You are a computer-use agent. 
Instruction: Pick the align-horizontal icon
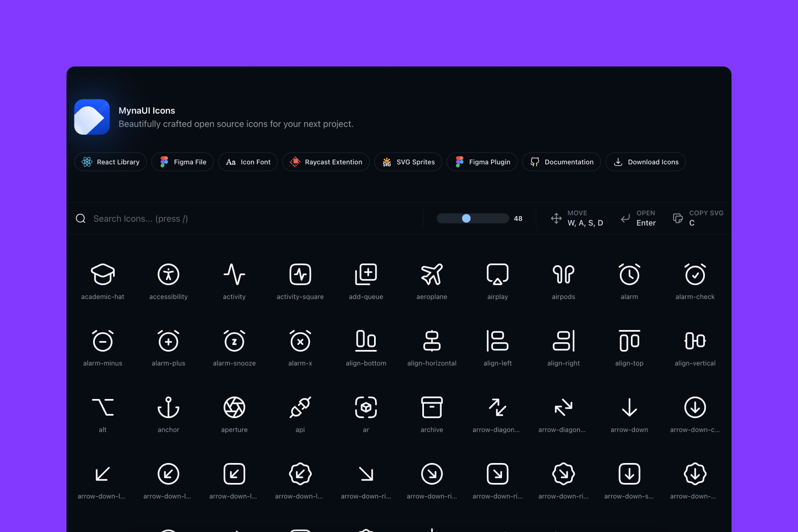point(432,341)
